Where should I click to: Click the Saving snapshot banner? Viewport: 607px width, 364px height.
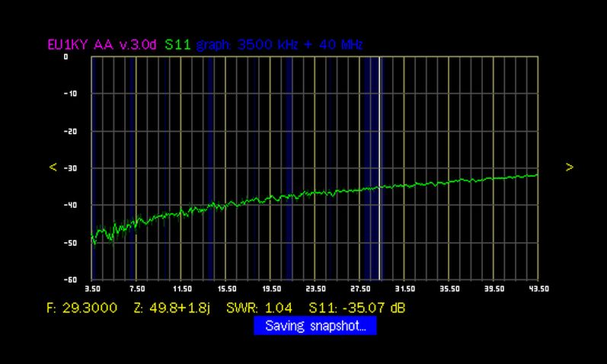[x=315, y=327]
